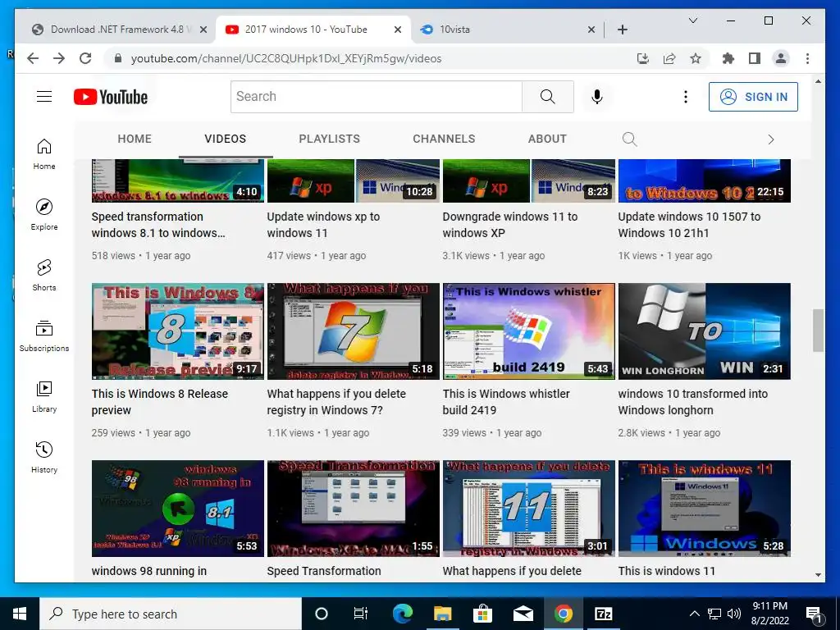This screenshot has height=630, width=840.
Task: Open 'Update windows 10 1507 to Windows 10 21h1'
Action: [x=689, y=225]
